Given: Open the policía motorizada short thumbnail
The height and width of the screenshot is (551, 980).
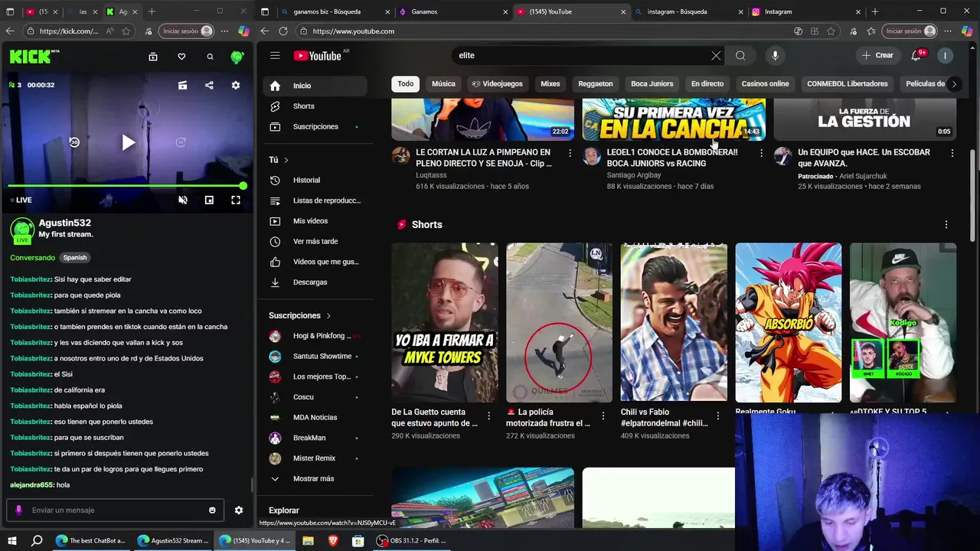Looking at the screenshot, I should click(560, 323).
